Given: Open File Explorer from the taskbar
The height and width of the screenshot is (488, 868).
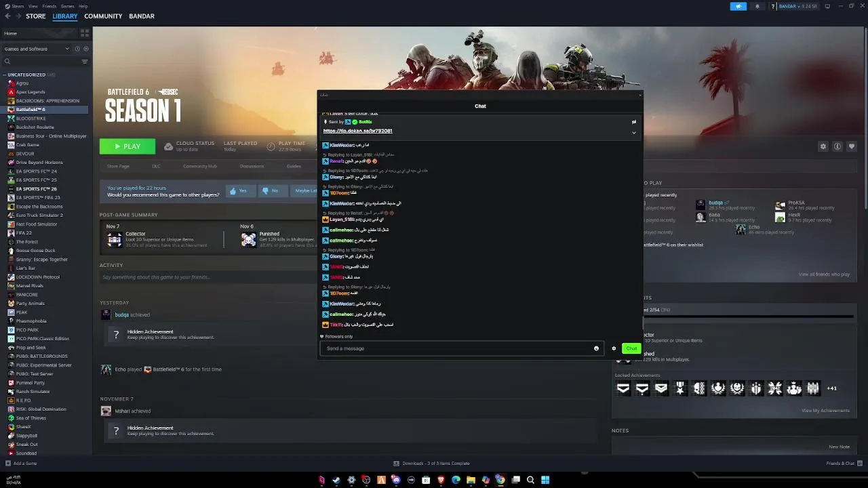Looking at the screenshot, I should click(471, 480).
